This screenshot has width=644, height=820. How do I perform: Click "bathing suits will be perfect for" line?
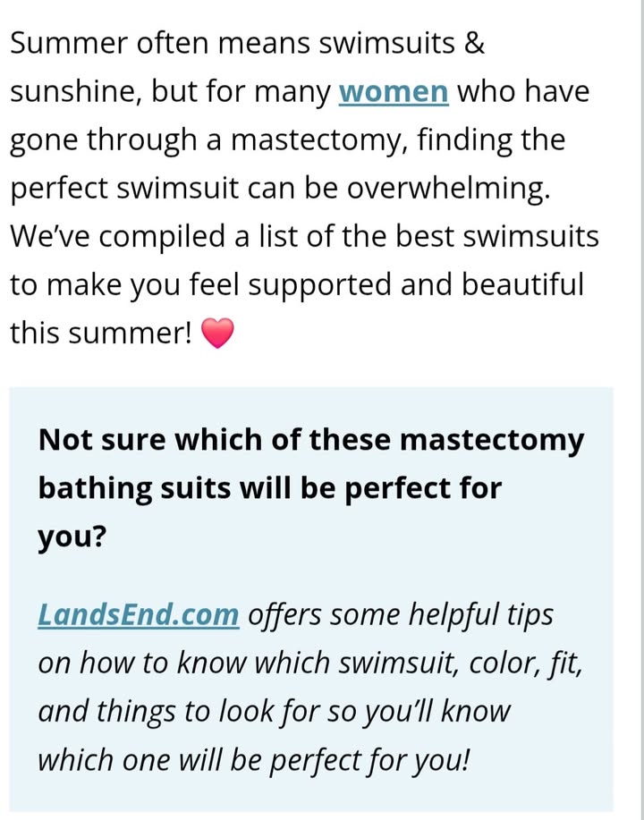coord(270,488)
